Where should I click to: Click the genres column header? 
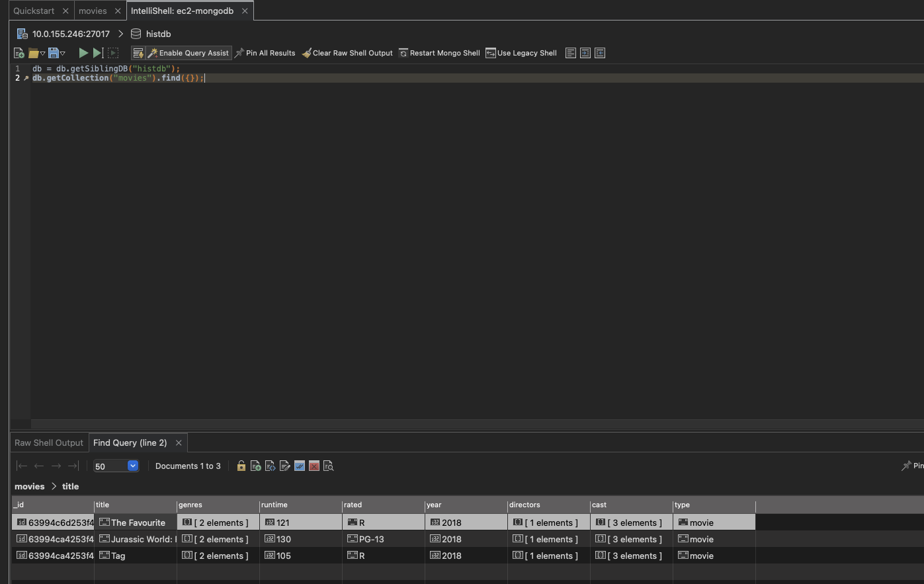click(x=218, y=505)
